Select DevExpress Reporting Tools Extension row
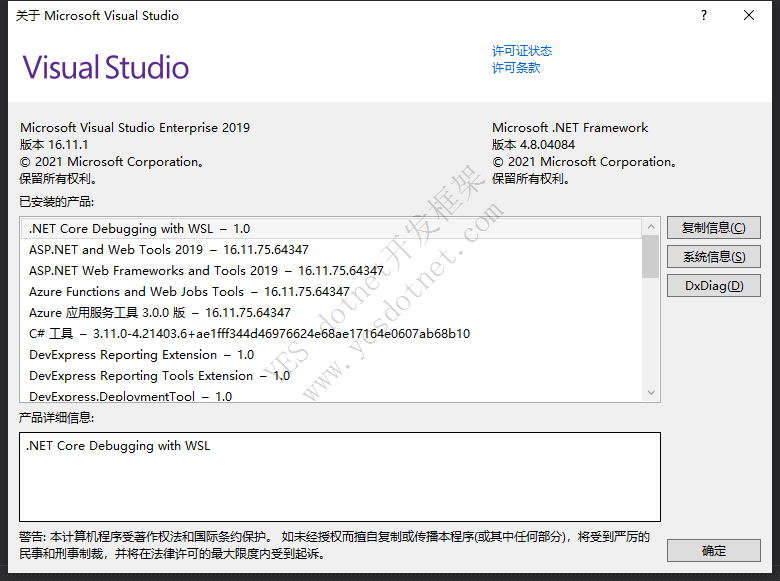780x581 pixels. pyautogui.click(x=331, y=376)
